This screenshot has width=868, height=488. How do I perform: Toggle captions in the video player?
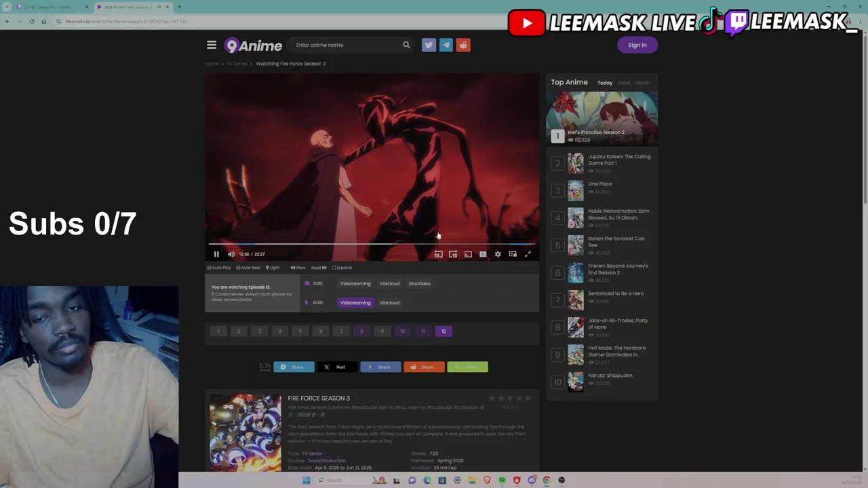point(483,254)
